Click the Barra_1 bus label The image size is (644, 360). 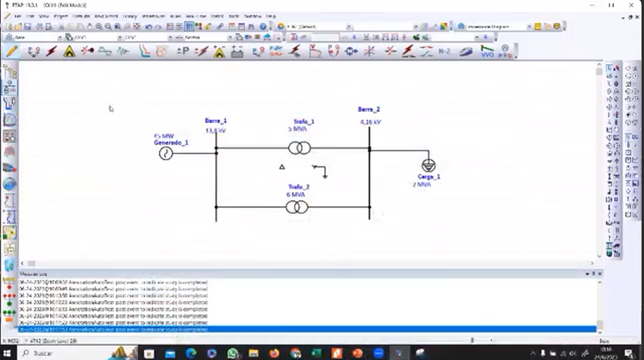(216, 120)
